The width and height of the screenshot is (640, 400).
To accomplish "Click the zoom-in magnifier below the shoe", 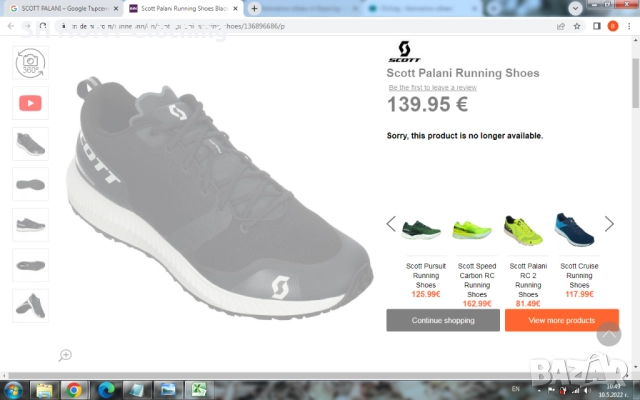I will pyautogui.click(x=65, y=355).
